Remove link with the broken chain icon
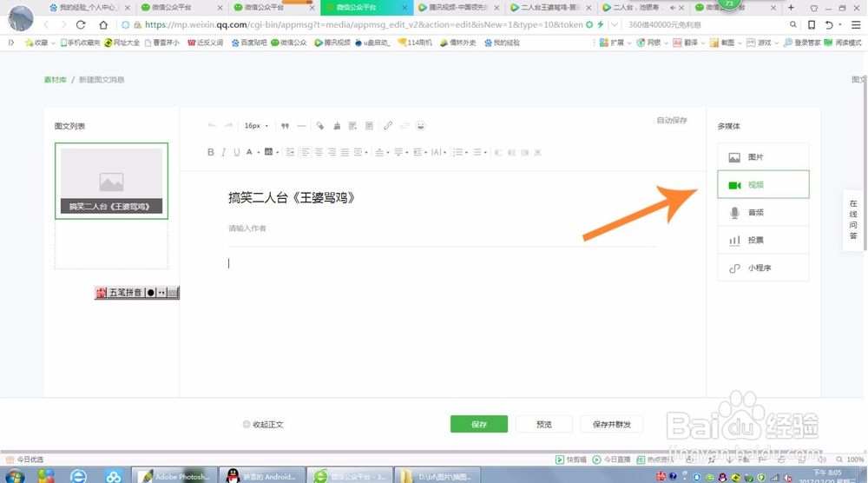The image size is (868, 483). (x=404, y=126)
